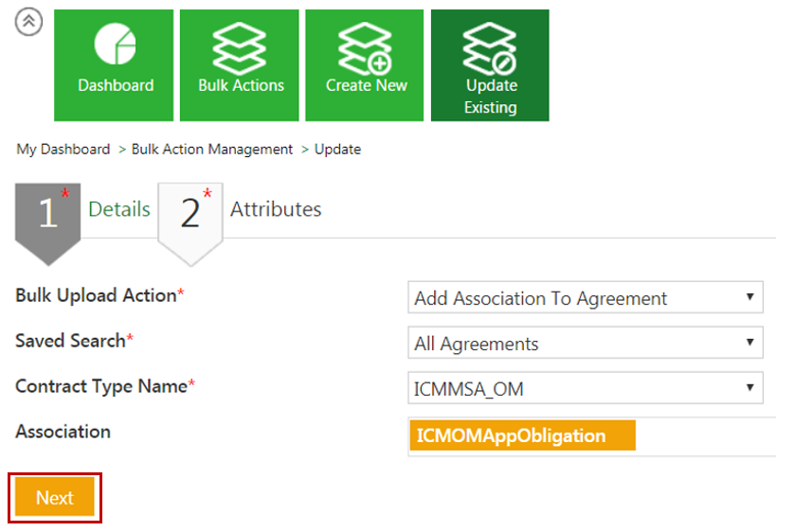Screen dimensions: 794x532
Task: Click the step 1 number badge
Action: 48,214
